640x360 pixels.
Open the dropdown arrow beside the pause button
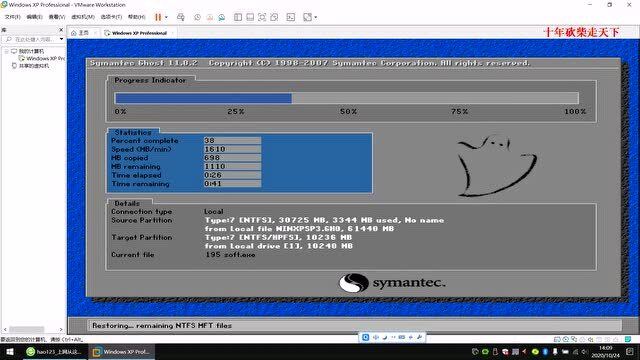click(x=166, y=17)
